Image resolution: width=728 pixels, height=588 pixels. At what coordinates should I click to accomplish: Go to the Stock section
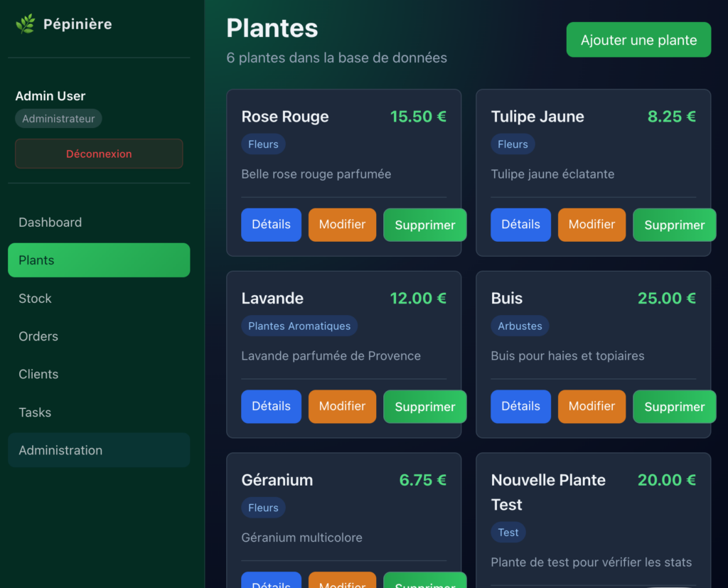pos(99,298)
